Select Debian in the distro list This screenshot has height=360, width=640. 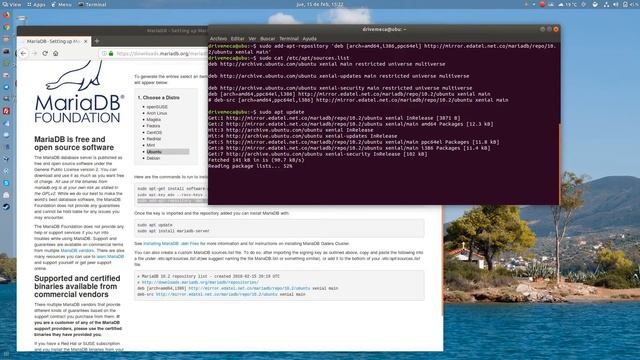click(153, 158)
